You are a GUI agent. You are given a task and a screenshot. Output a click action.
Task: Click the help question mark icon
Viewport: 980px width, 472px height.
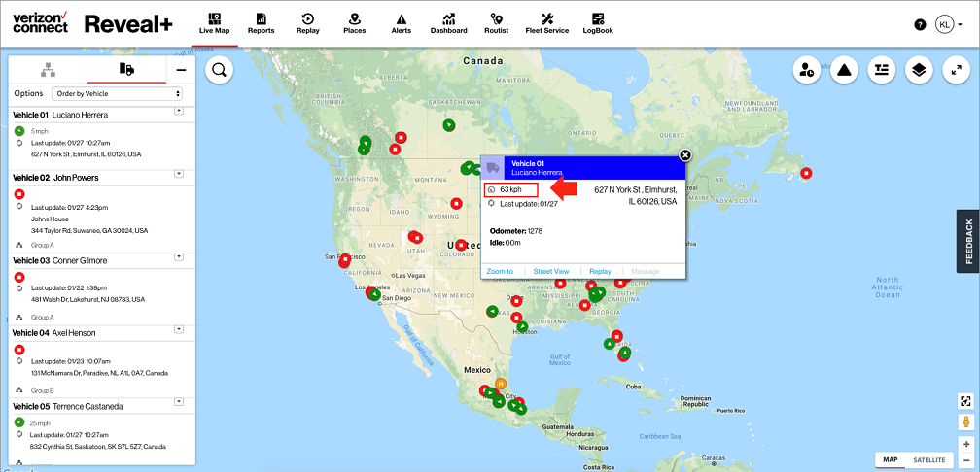(x=920, y=25)
